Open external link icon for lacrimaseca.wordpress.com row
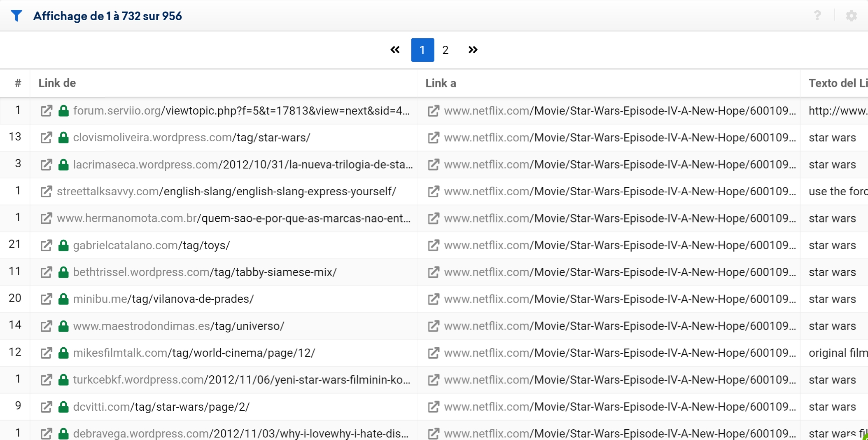Image resolution: width=868 pixels, height=440 pixels. click(47, 165)
